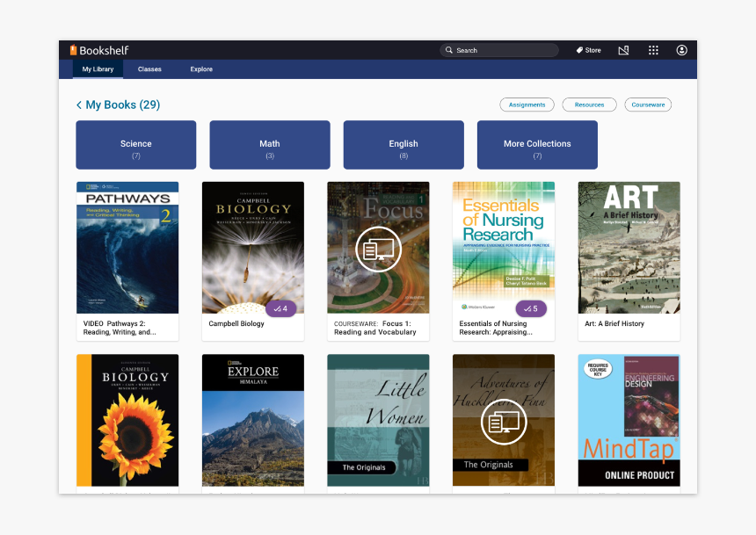Open the assignments badge on Campbell Biology
Image resolution: width=756 pixels, height=535 pixels.
(281, 308)
